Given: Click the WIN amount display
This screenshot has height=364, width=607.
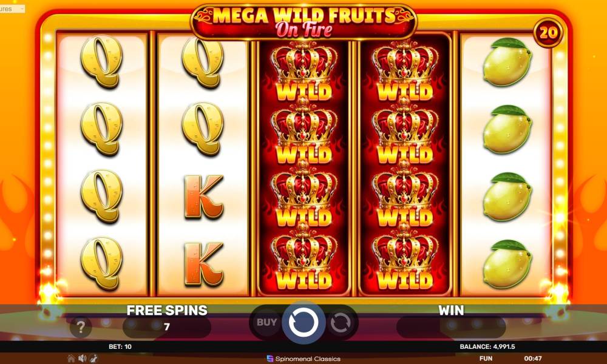Looking at the screenshot, I should [x=451, y=327].
